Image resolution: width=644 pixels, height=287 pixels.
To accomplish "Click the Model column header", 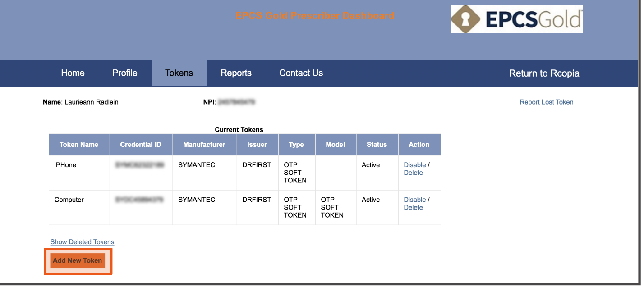I will pos(335,145).
